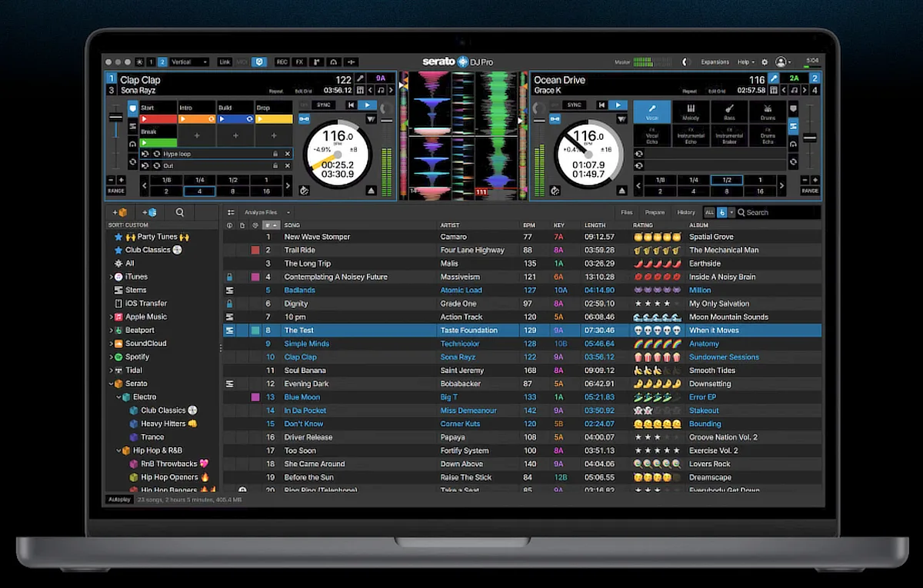Add a new crate
The height and width of the screenshot is (588, 923).
click(120, 212)
